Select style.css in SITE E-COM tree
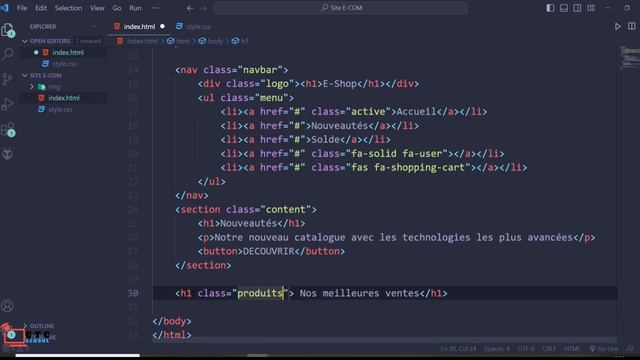 tap(64, 109)
